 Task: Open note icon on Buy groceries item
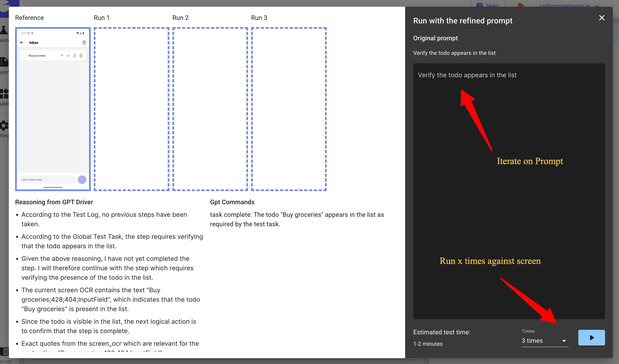(75, 55)
